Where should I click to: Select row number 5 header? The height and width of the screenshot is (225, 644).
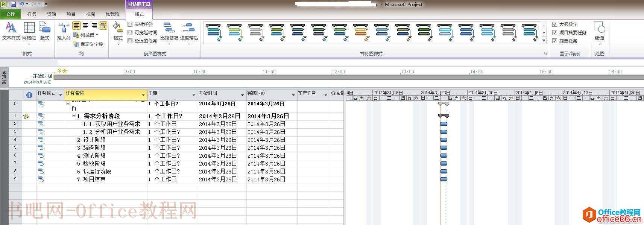pos(15,148)
